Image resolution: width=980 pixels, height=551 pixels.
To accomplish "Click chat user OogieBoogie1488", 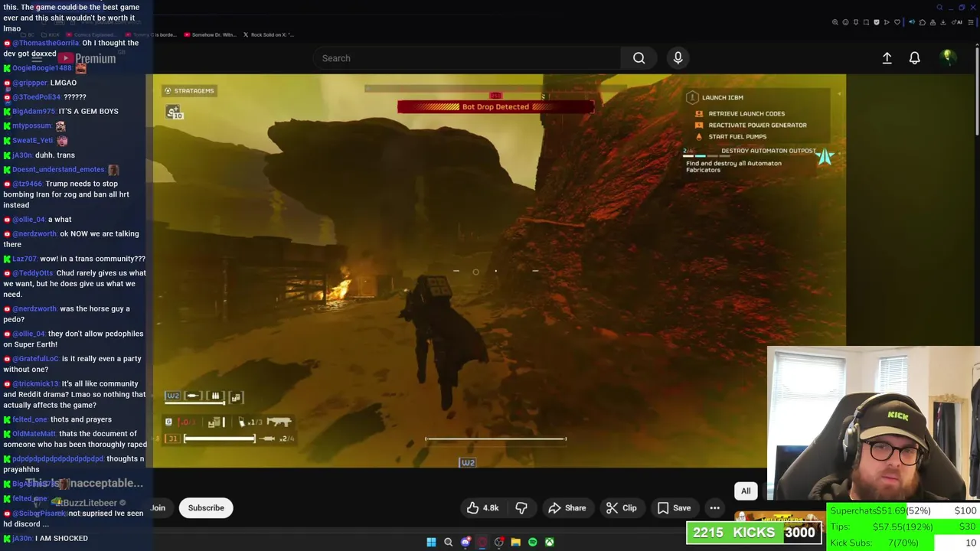I will [x=42, y=68].
